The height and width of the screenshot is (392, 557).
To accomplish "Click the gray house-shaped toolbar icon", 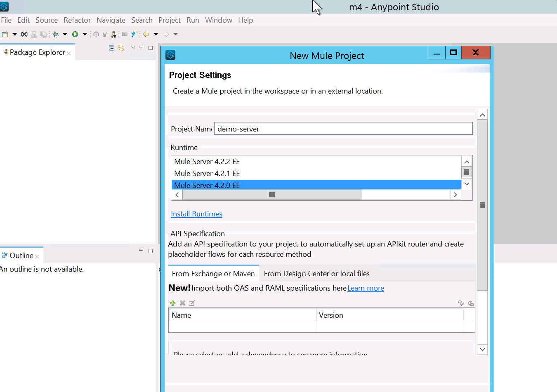I will [x=96, y=35].
